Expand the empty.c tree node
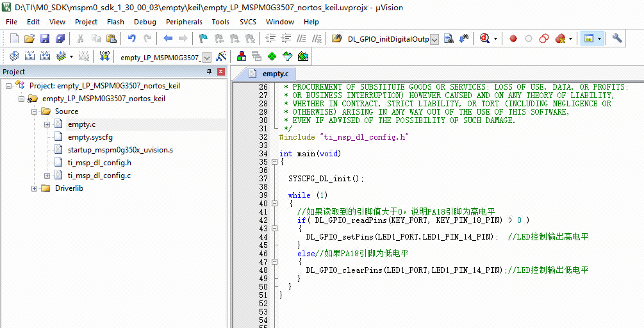Image resolution: width=644 pixels, height=328 pixels. 47,124
